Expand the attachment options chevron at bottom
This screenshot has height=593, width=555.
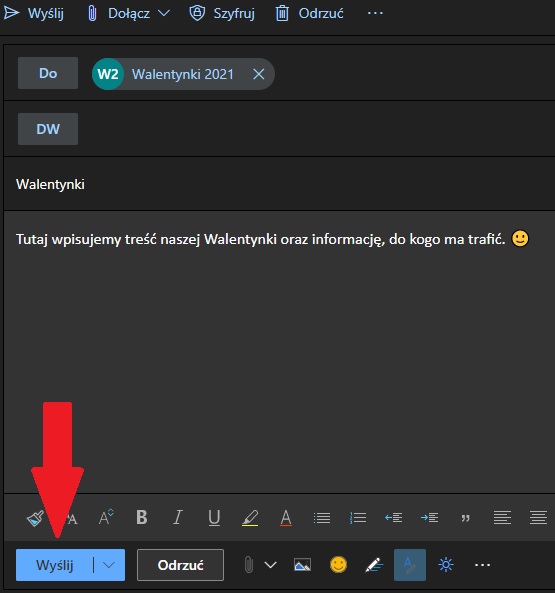point(270,565)
